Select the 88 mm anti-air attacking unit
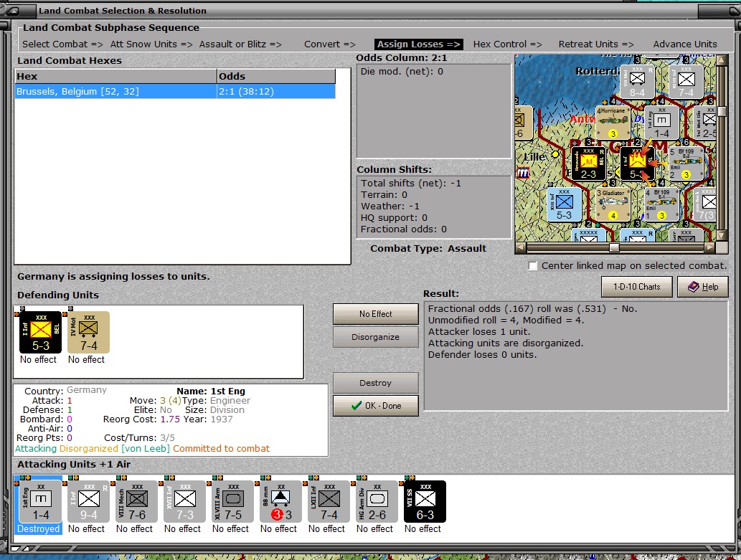Screen dimensions: 741x560 point(281,501)
